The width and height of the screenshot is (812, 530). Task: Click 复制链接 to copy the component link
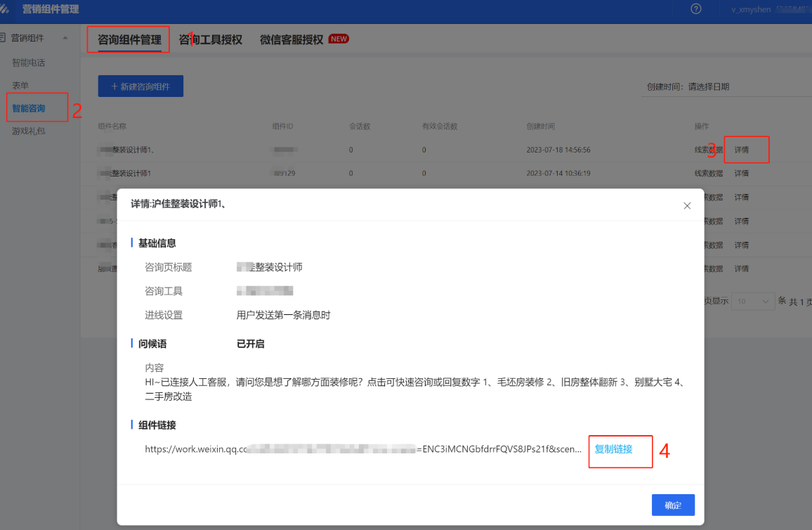(x=619, y=451)
